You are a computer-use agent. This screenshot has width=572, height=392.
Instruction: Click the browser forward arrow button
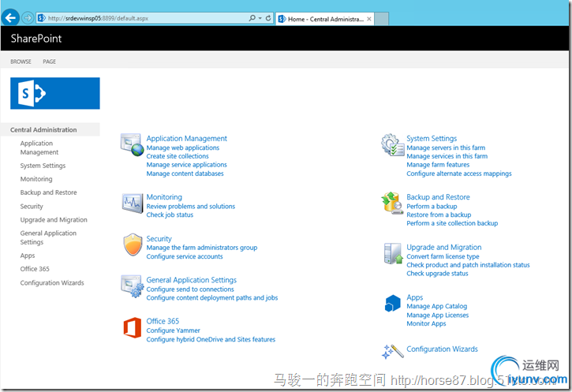(x=28, y=17)
